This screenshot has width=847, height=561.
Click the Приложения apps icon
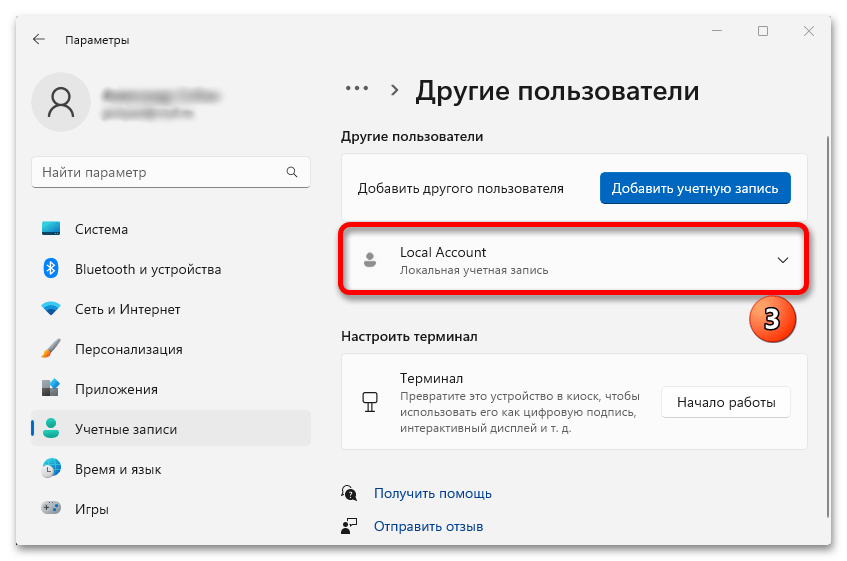coord(51,389)
